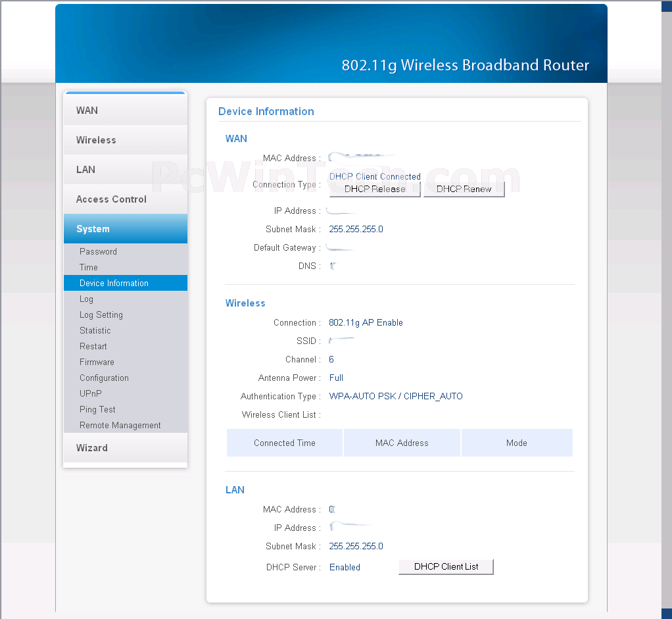Open the Access Control menu section
Screen dimensions: 672x619
tap(125, 199)
